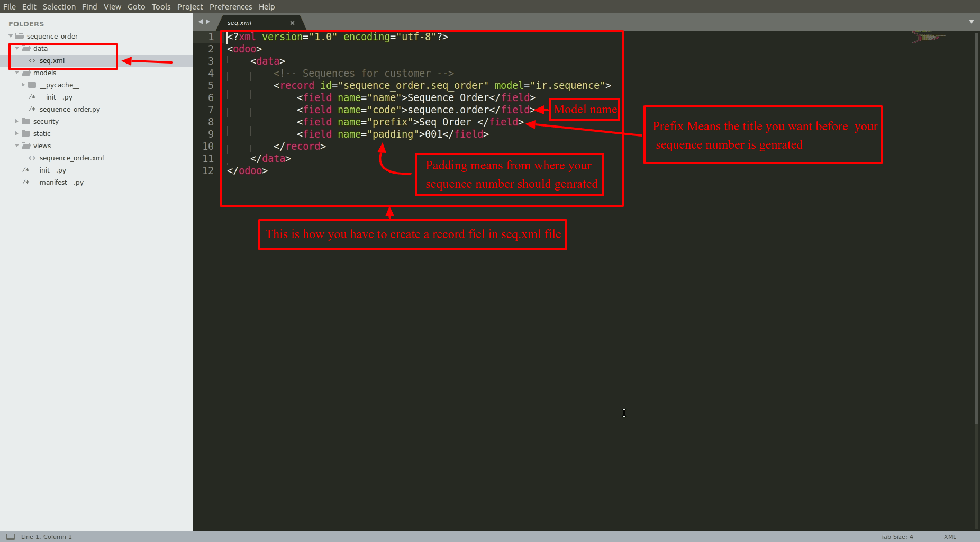Click the security folder icon
980x542 pixels.
(26, 121)
